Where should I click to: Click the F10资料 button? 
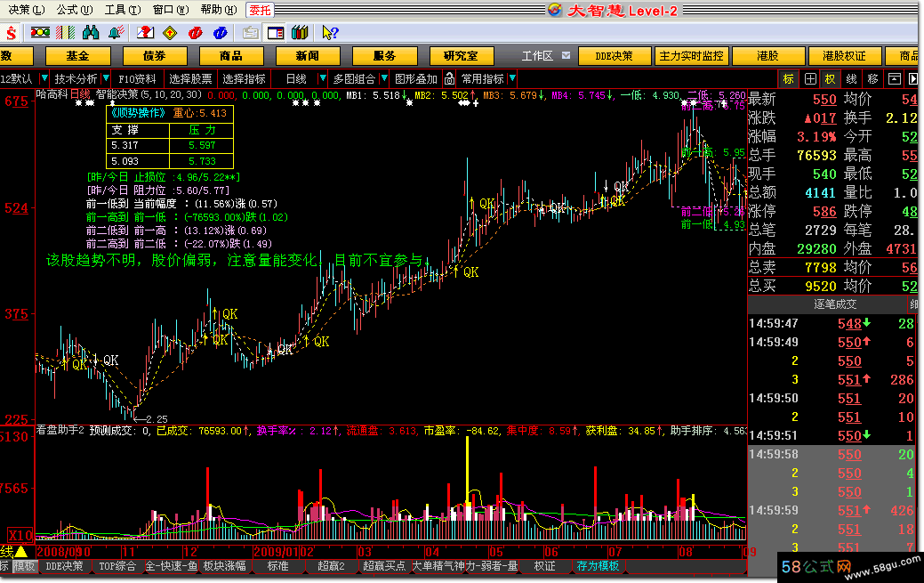pos(137,78)
